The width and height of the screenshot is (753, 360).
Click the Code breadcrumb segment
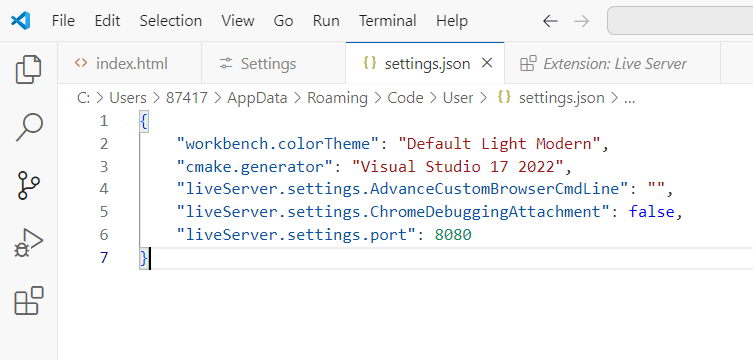pos(405,98)
